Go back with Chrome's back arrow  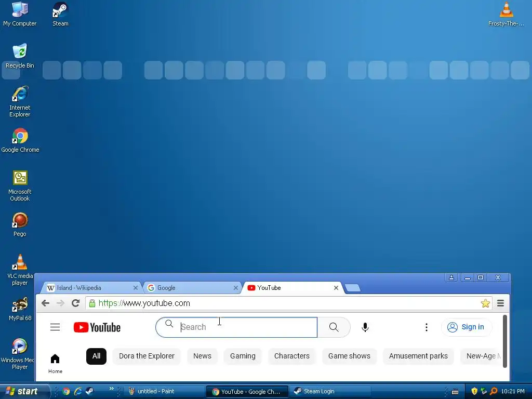pyautogui.click(x=46, y=303)
